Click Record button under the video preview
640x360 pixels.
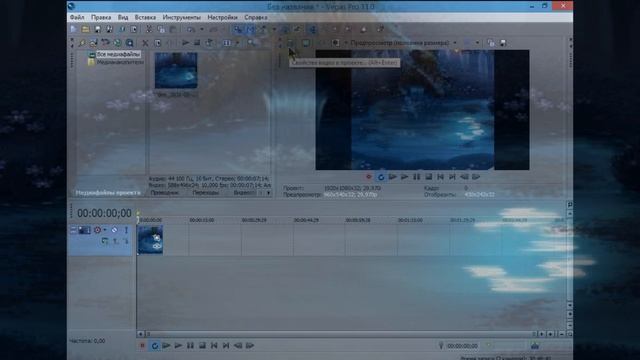coord(369,177)
